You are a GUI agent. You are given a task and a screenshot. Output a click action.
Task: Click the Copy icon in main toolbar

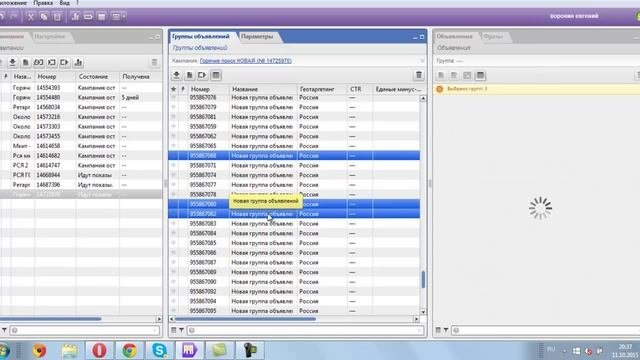[44, 16]
